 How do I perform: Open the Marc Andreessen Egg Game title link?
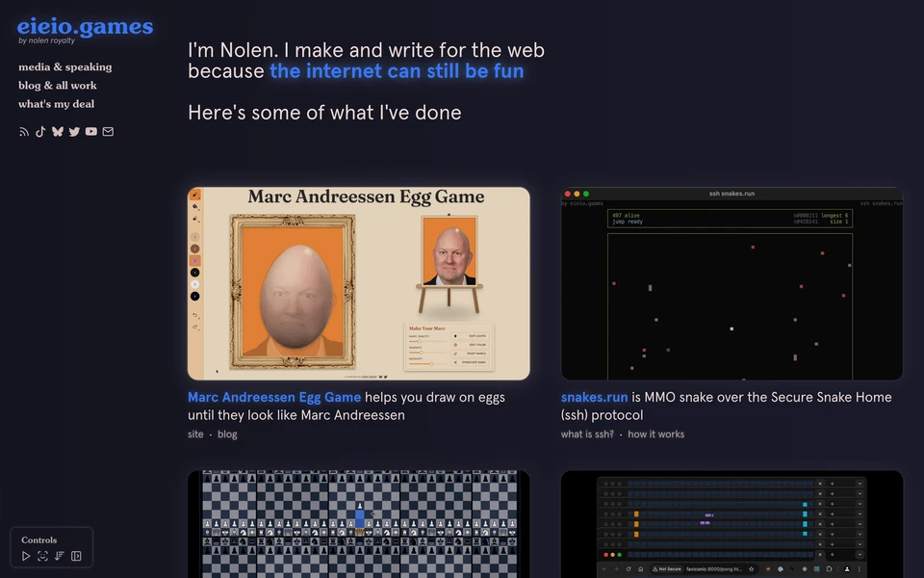(x=274, y=398)
